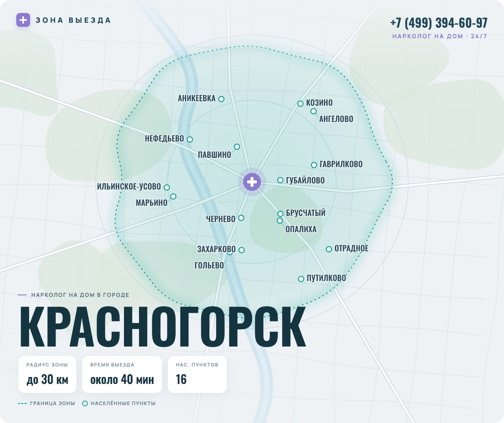Select the Путилково map point marker
The height and width of the screenshot is (423, 504).
pyautogui.click(x=301, y=279)
